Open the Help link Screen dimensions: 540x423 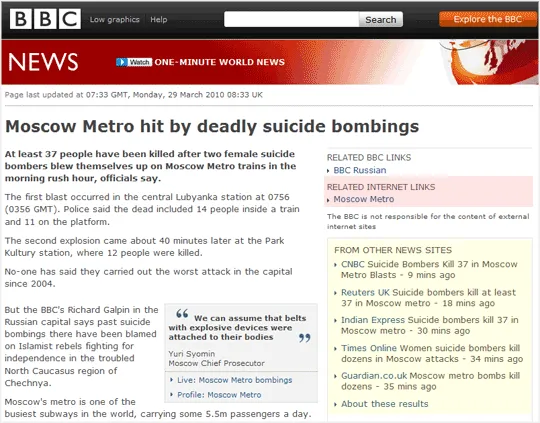158,20
